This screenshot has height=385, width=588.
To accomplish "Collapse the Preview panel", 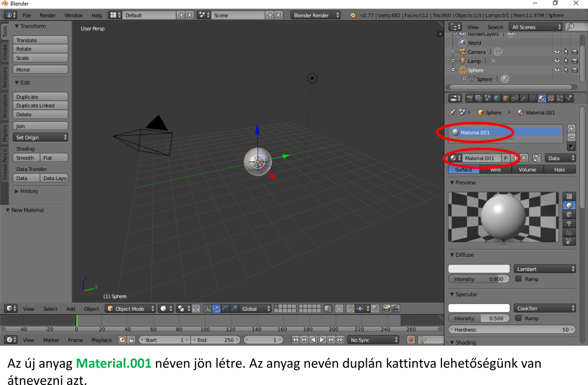I will click(463, 183).
